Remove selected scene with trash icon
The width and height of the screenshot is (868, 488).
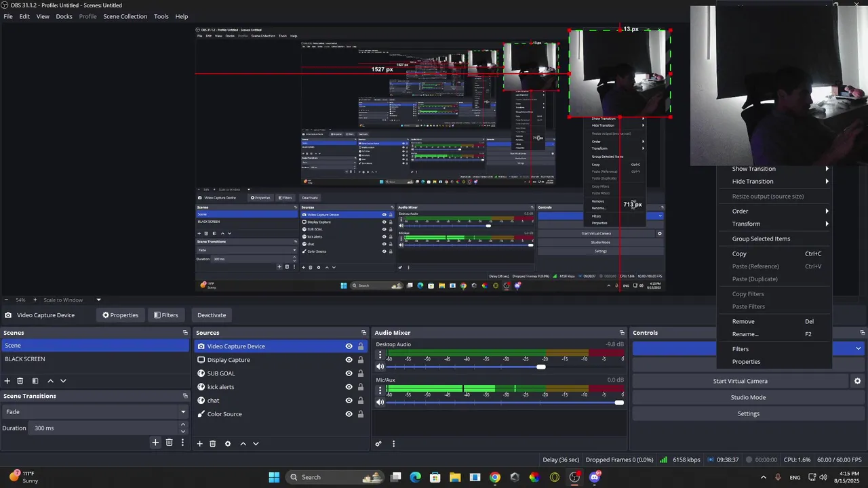tap(20, 381)
